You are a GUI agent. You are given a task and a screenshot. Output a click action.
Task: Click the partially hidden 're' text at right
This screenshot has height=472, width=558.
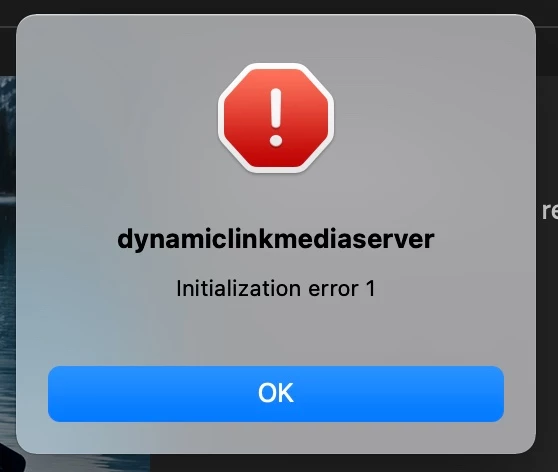[550, 210]
